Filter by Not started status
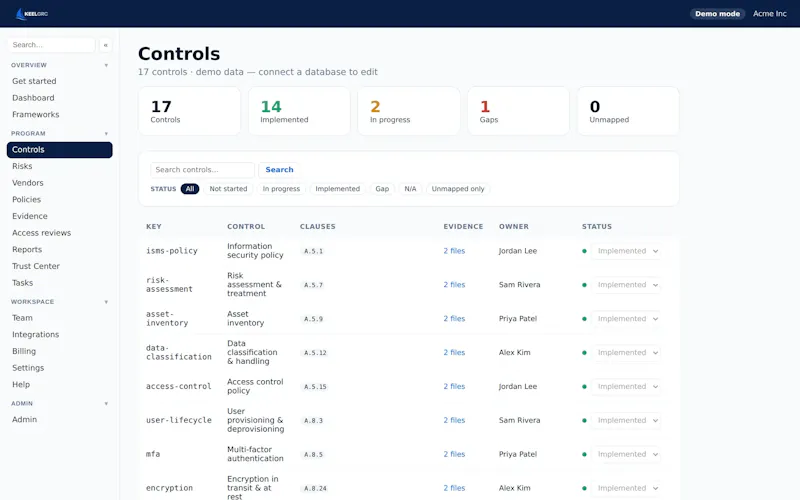The width and height of the screenshot is (800, 500). point(228,189)
